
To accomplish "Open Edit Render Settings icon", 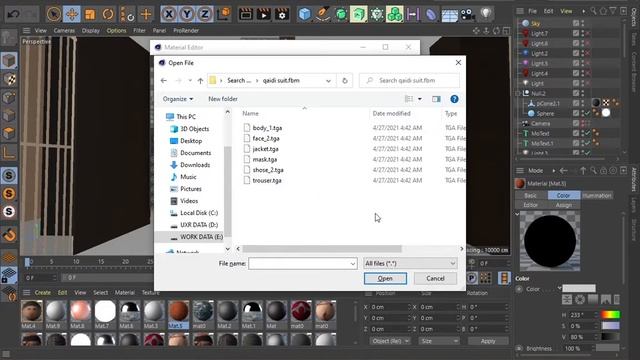I will tap(282, 14).
